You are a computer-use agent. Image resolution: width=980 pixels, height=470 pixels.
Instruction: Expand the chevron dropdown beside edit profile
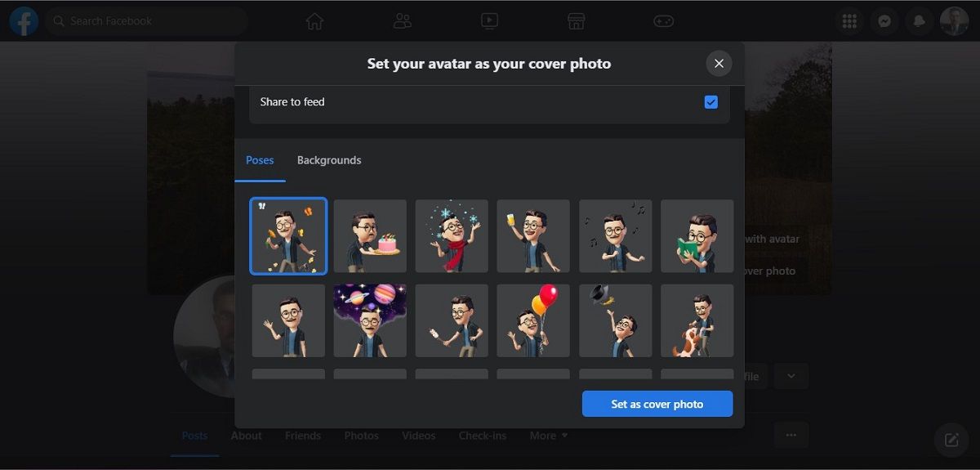point(791,376)
